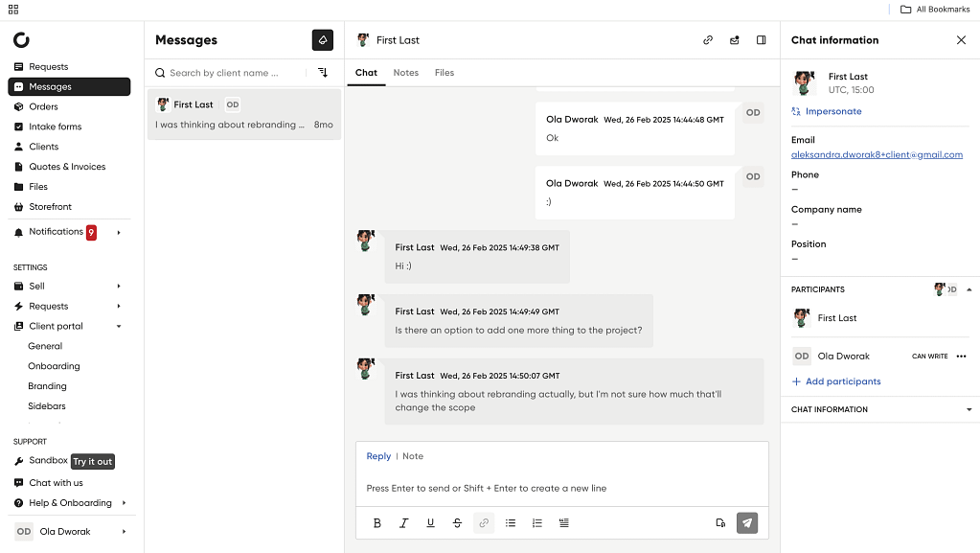This screenshot has height=553, width=980.
Task: Click the browser apps grid icon
Action: point(13,10)
